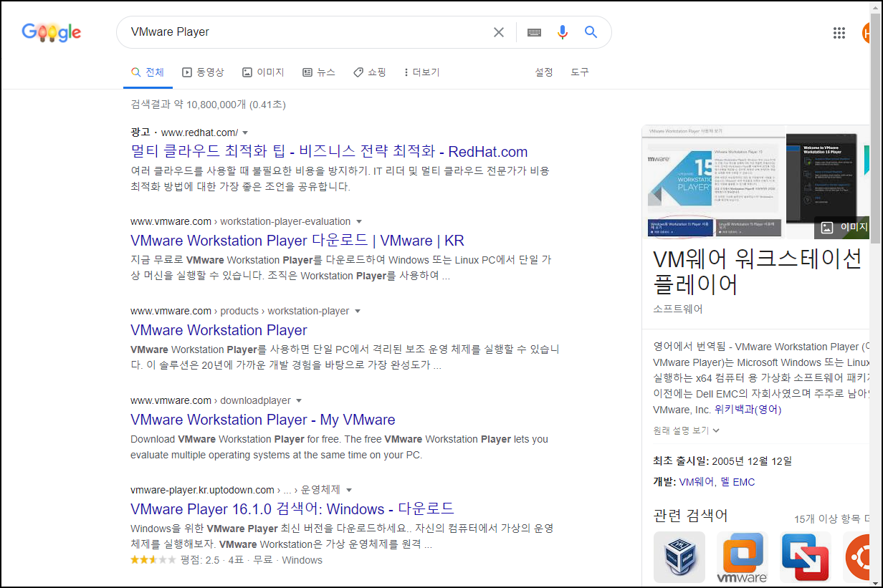Click the VM웨어 developer link
This screenshot has width=883, height=588.
tap(697, 482)
